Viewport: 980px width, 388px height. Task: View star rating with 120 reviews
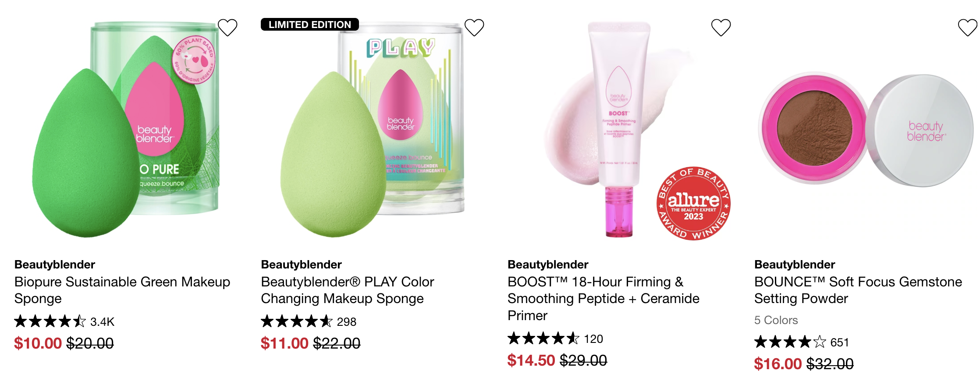pos(555,339)
